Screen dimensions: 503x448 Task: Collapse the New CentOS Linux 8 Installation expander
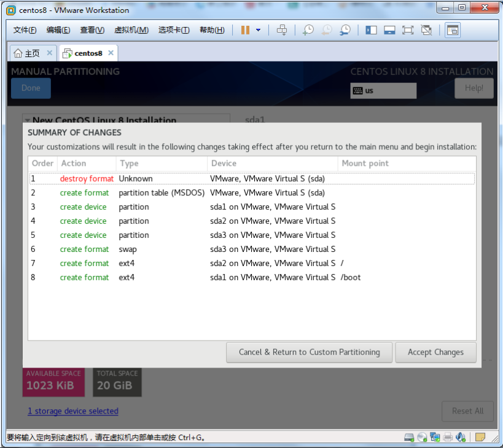coord(27,121)
